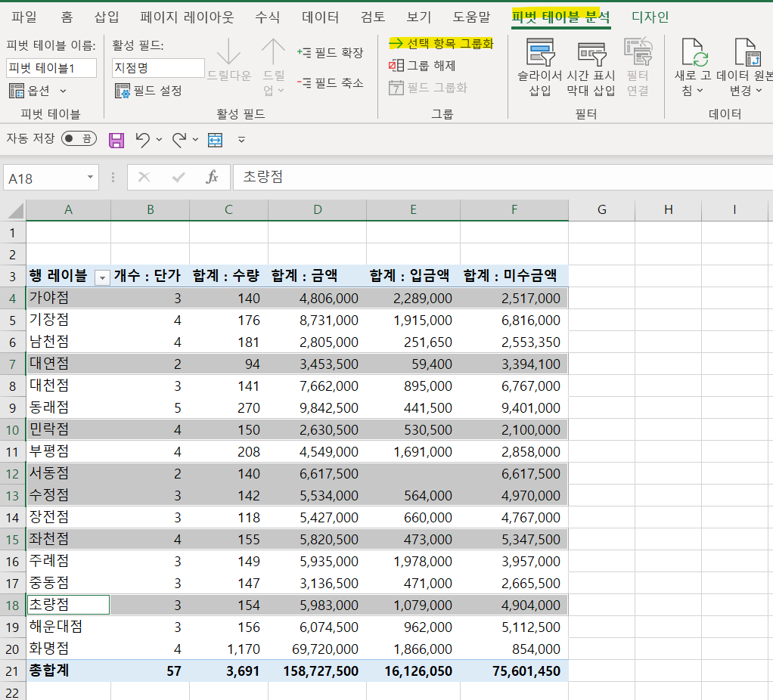Click the 드릴다운 drill down arrow

pyautogui.click(x=228, y=51)
